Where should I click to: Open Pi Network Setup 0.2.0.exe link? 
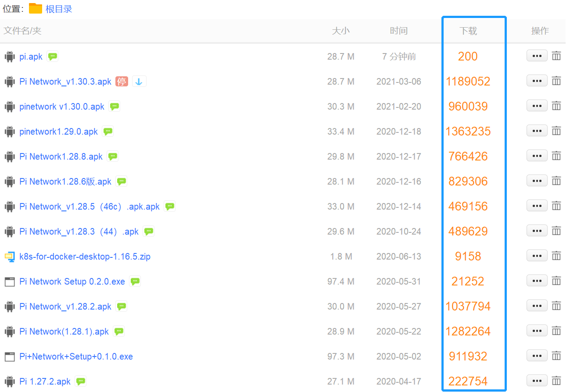coord(72,282)
